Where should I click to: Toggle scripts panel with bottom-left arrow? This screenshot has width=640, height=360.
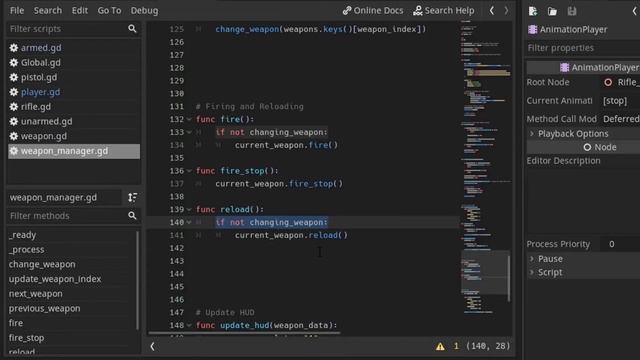click(152, 347)
